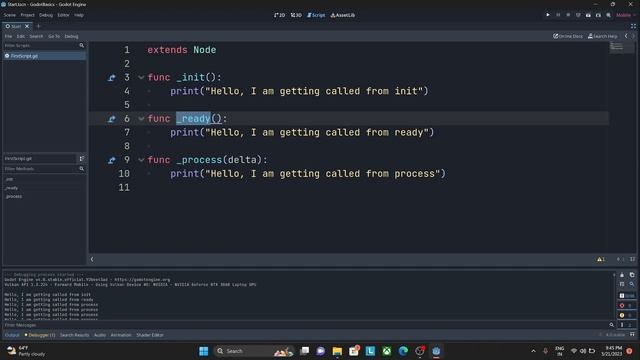Close the Start scene tab

(x=27, y=26)
